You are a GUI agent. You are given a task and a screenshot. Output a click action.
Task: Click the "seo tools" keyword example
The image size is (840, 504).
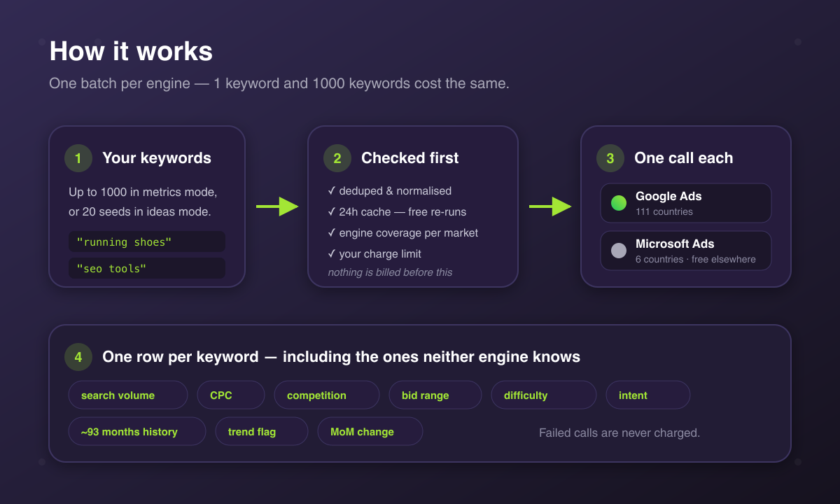pos(147,268)
